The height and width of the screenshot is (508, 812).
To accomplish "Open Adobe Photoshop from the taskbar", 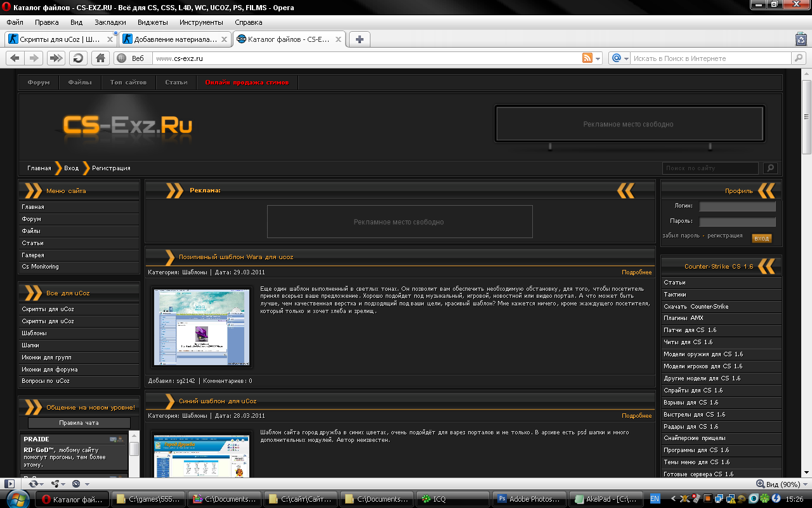I will click(x=529, y=499).
